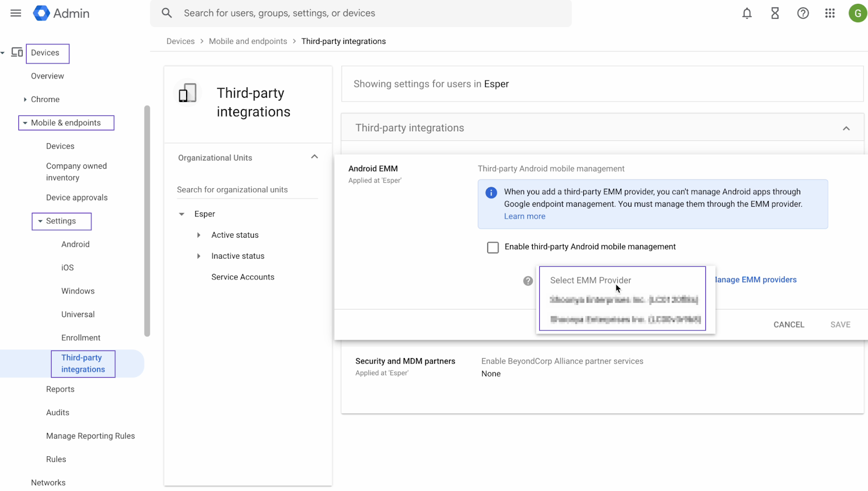Click the account avatar circle
Image resolution: width=868 pixels, height=491 pixels.
(858, 12)
